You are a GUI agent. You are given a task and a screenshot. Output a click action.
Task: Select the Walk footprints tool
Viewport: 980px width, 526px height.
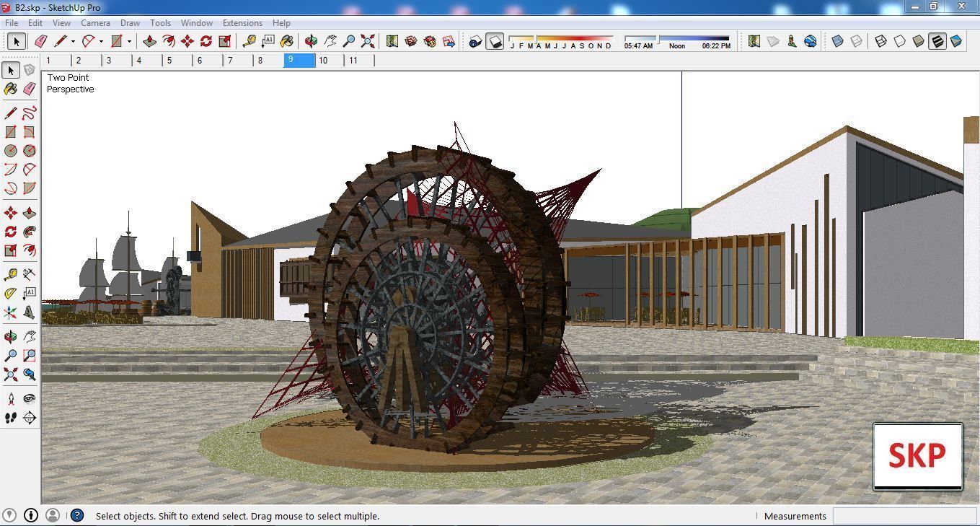(10, 418)
